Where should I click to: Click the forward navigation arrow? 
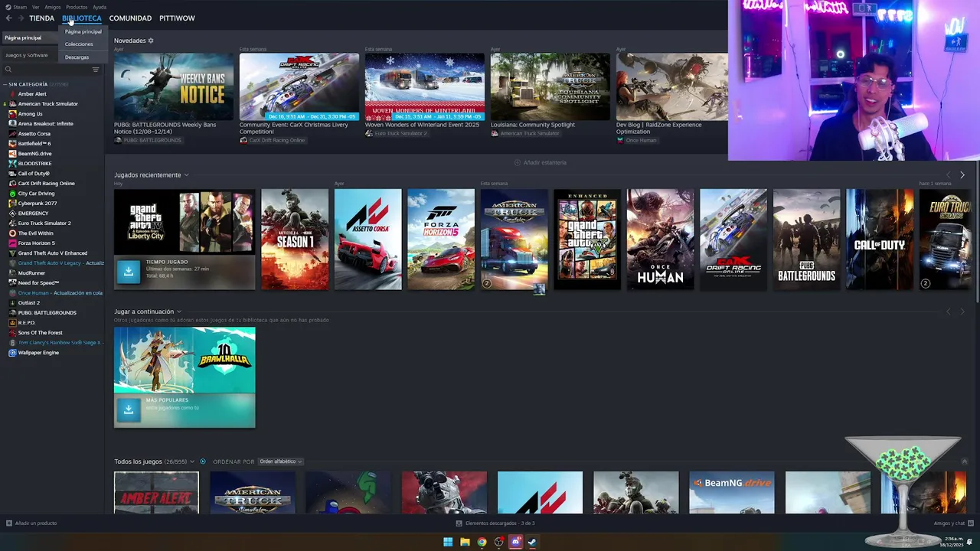[x=20, y=18]
